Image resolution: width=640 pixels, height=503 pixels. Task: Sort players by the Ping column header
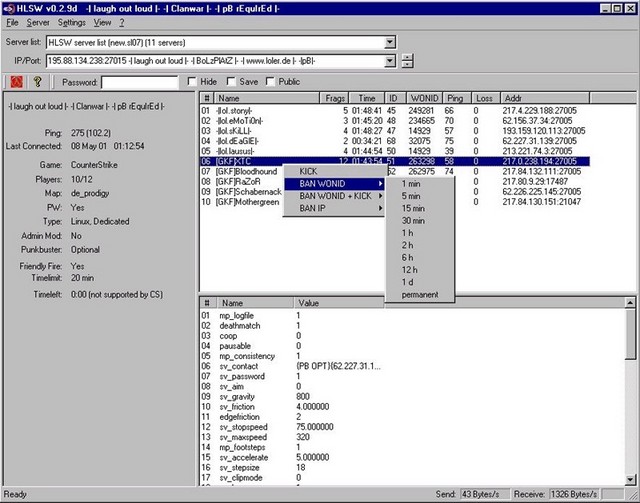(457, 98)
